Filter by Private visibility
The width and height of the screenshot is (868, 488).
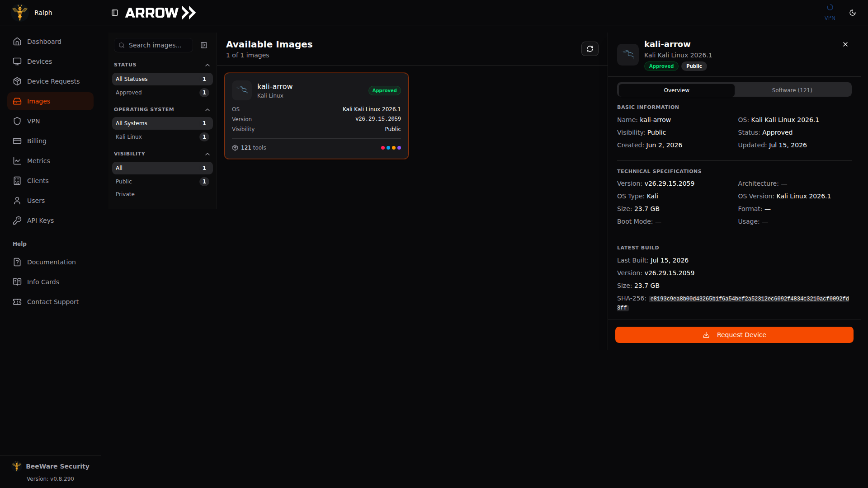pyautogui.click(x=162, y=194)
